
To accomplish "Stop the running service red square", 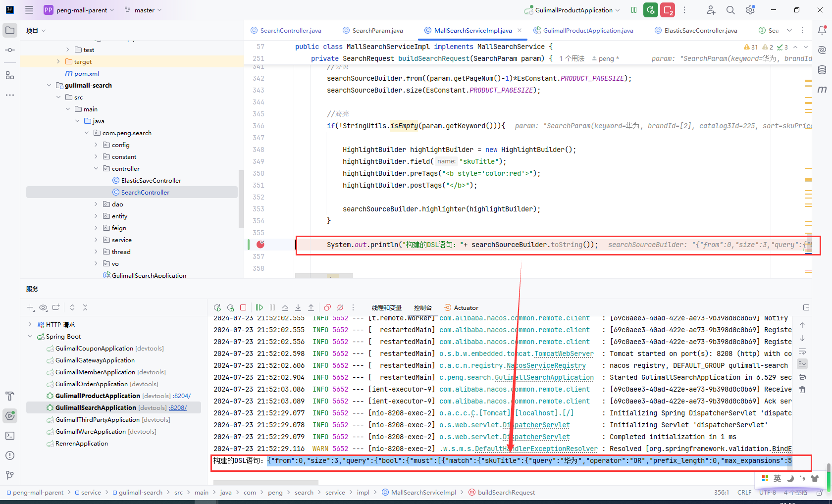I will 243,307.
